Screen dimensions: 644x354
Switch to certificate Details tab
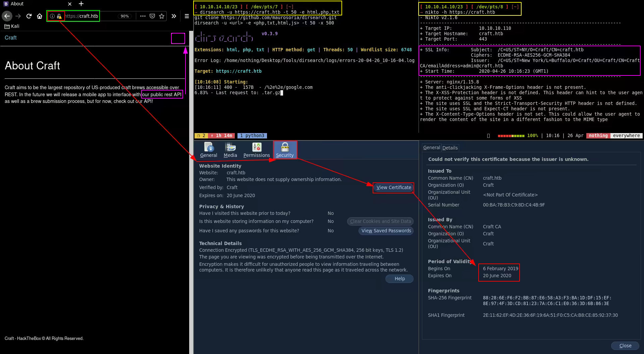pos(450,148)
